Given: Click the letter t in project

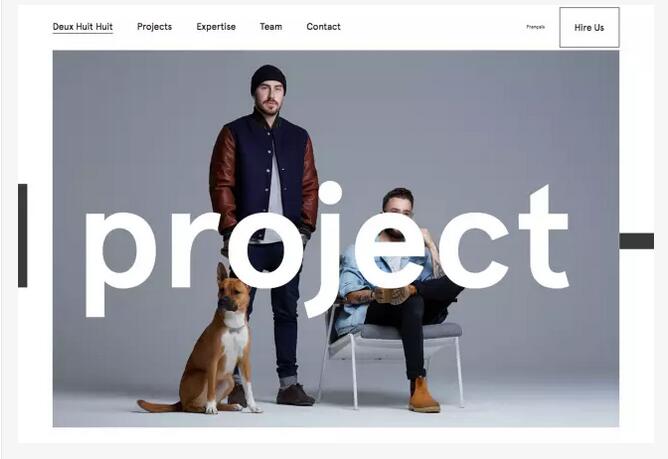Looking at the screenshot, I should (544, 239).
